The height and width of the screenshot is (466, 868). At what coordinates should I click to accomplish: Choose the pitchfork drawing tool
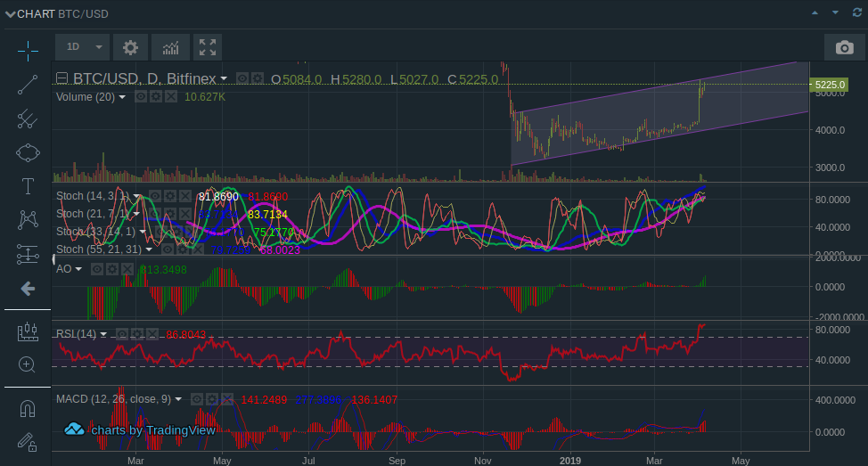tap(27, 118)
